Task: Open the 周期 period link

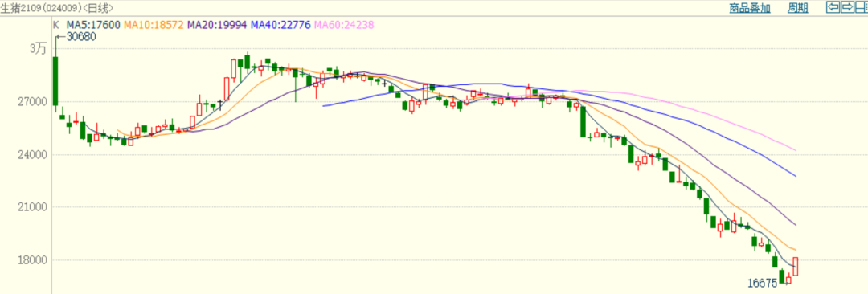Action: (x=798, y=8)
